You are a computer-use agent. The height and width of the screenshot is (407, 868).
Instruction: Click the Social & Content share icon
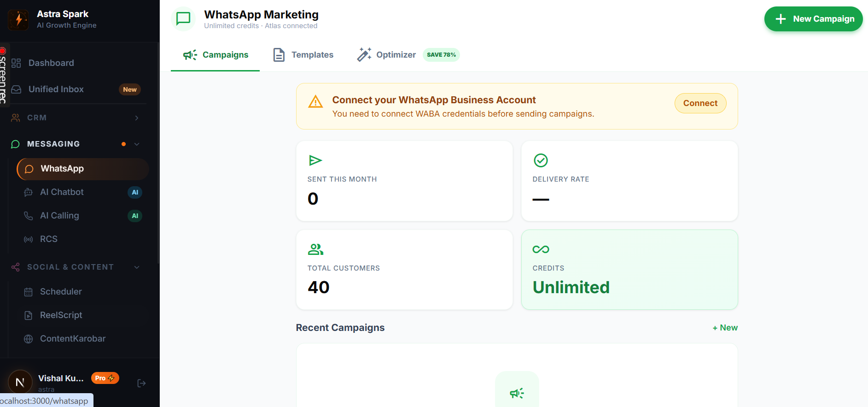tap(16, 267)
